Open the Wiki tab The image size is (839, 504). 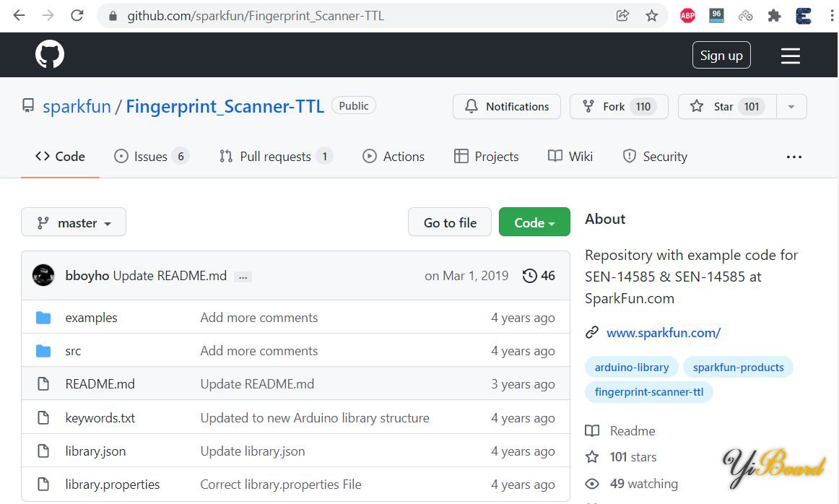point(570,156)
